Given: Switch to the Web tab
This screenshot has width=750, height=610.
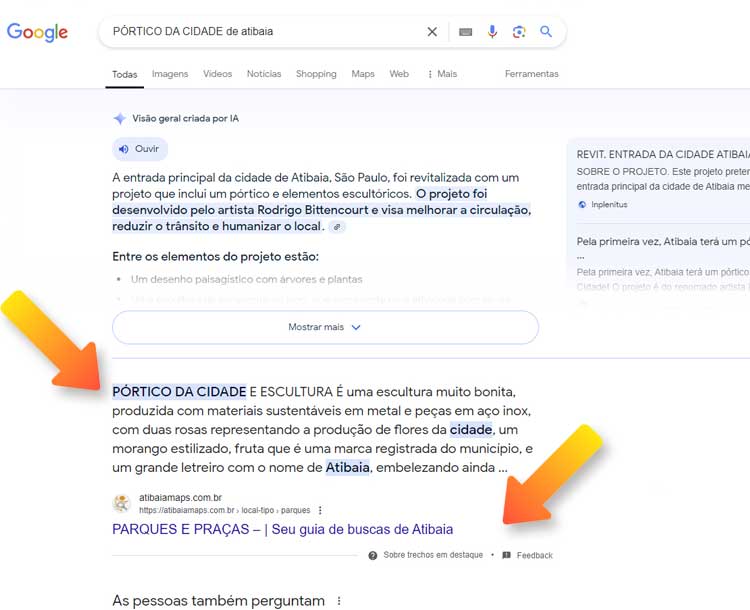Looking at the screenshot, I should tap(399, 74).
